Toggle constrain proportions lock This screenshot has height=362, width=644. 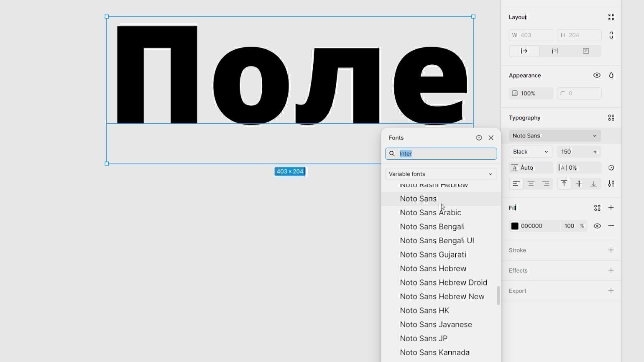[611, 35]
